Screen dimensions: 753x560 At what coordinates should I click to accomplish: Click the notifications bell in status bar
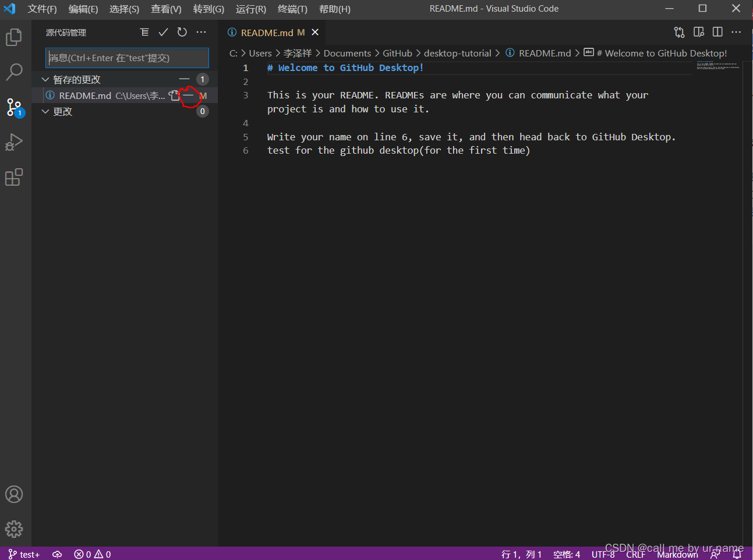click(736, 554)
